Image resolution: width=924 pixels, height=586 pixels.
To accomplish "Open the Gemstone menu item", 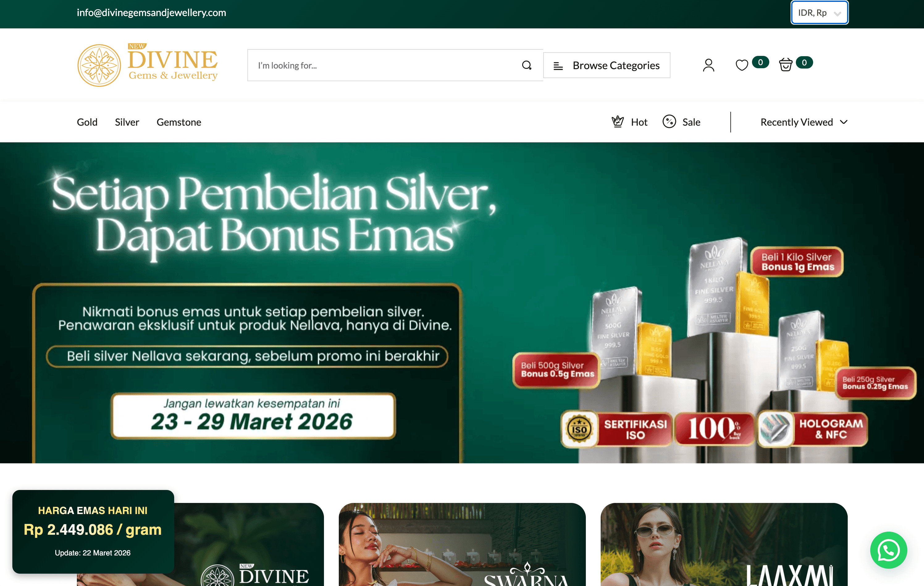I will point(179,122).
